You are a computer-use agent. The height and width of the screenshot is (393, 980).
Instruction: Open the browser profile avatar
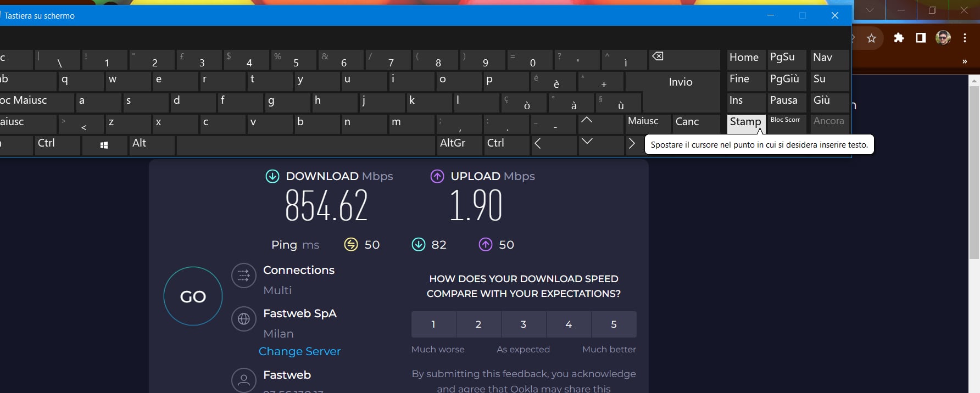943,38
